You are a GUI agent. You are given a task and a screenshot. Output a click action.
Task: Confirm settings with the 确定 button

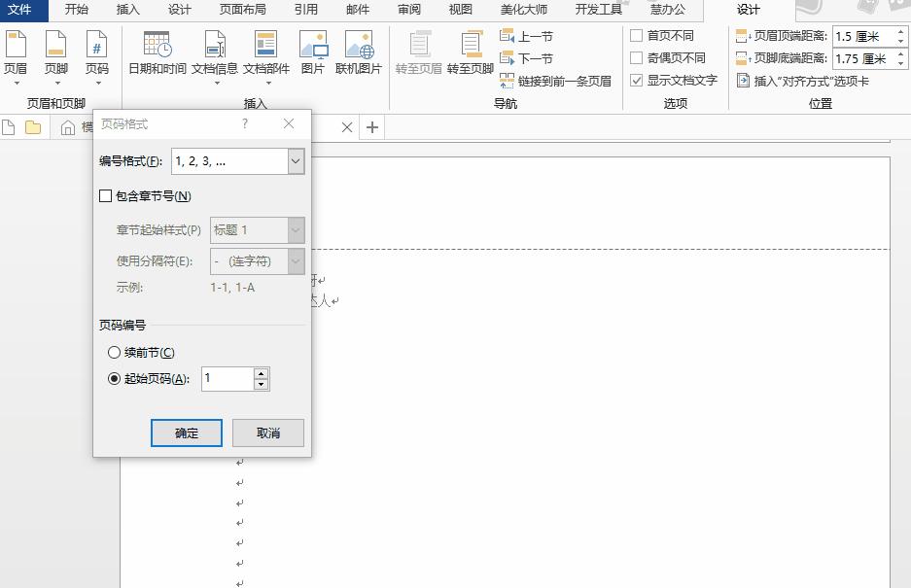coord(186,432)
